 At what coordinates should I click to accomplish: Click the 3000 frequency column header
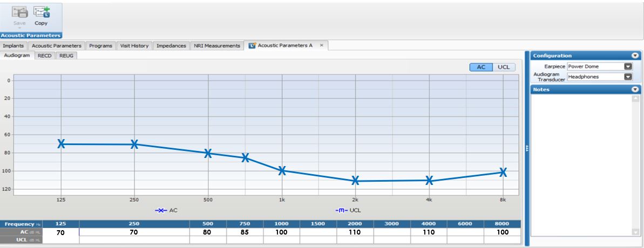click(392, 224)
